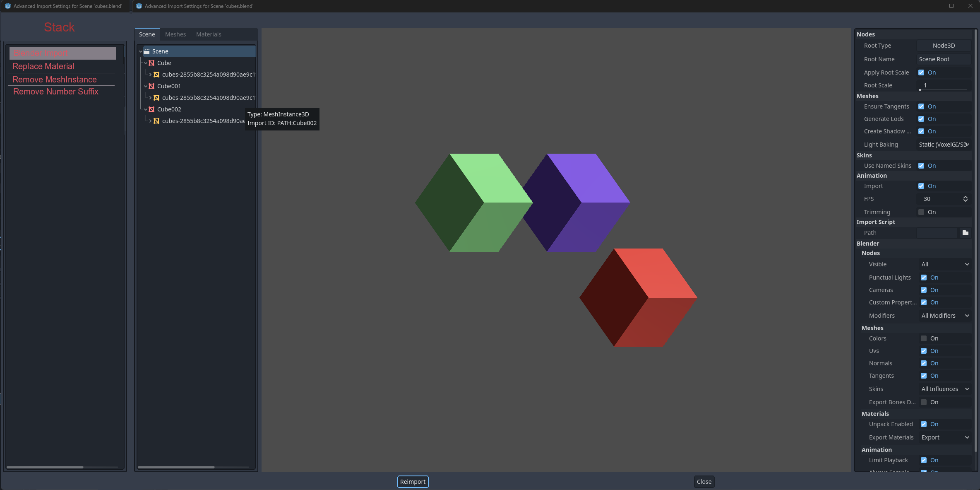Open Import Script path folder browser

point(965,233)
